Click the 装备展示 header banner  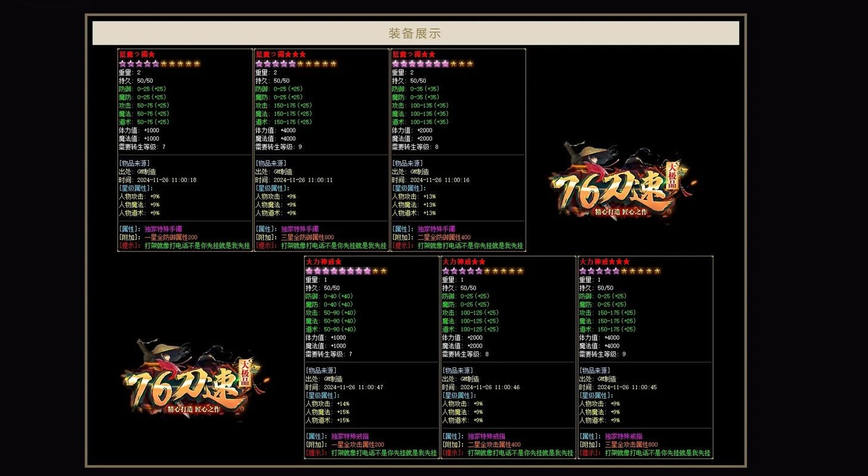[415, 33]
